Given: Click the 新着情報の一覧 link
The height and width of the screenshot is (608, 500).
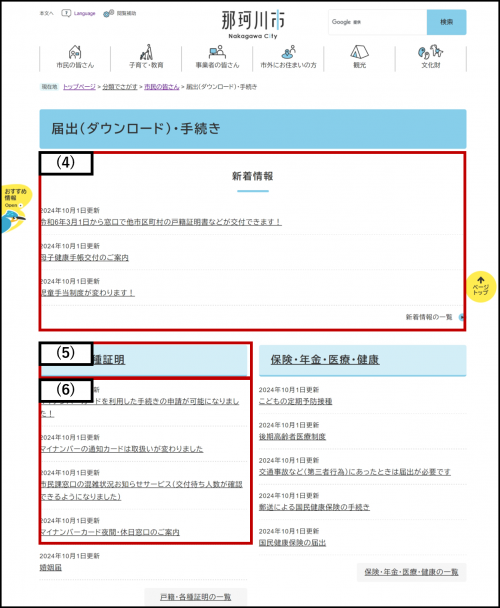Looking at the screenshot, I should [429, 317].
